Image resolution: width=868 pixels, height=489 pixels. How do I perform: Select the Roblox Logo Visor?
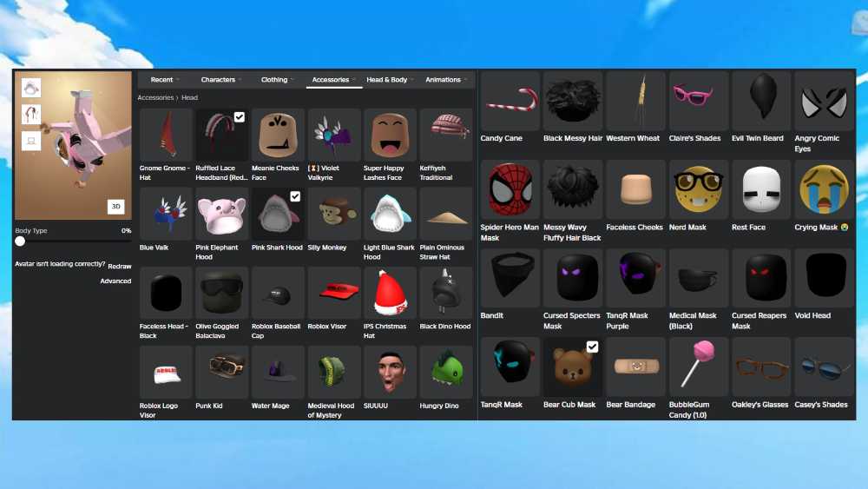(x=166, y=372)
